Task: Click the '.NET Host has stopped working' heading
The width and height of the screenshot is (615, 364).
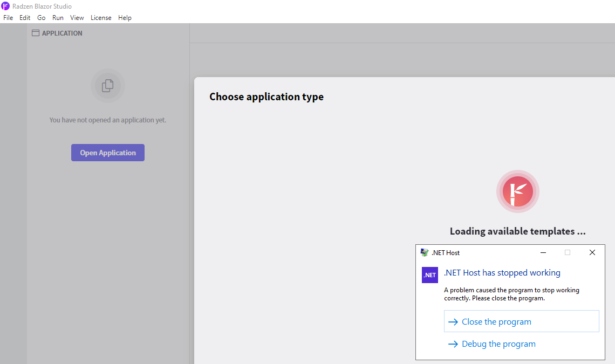Action: pos(502,273)
